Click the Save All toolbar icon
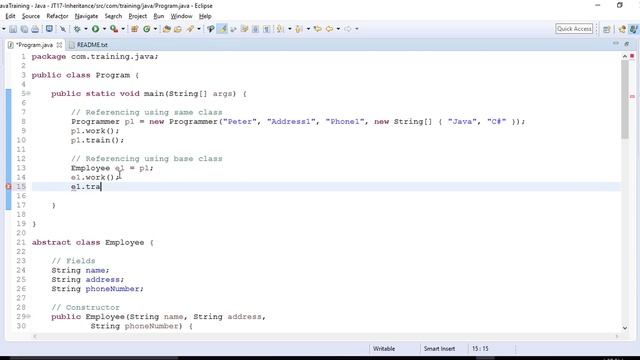640x360 pixels. pos(24,29)
